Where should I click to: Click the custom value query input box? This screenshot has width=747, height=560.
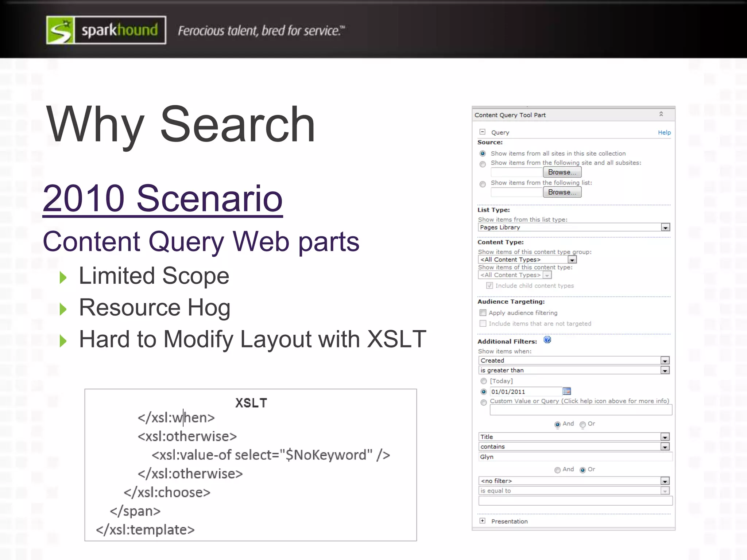tap(581, 410)
